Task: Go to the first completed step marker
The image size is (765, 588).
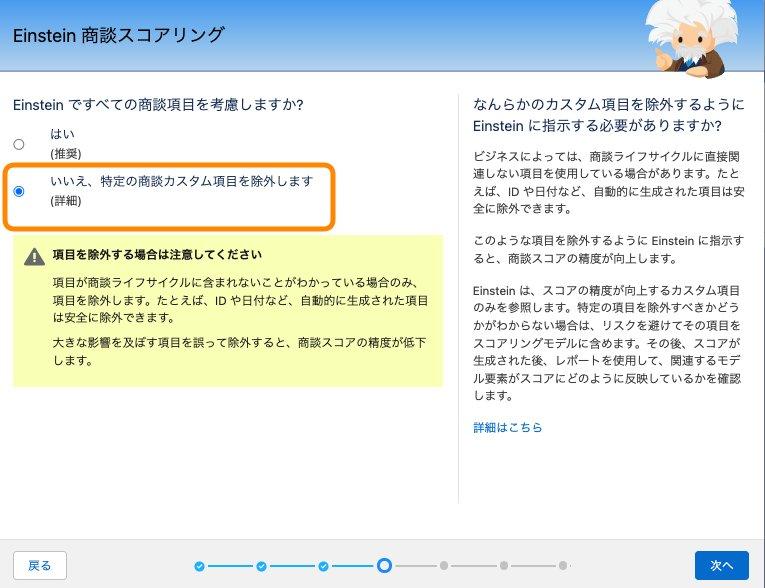Action: tap(199, 566)
